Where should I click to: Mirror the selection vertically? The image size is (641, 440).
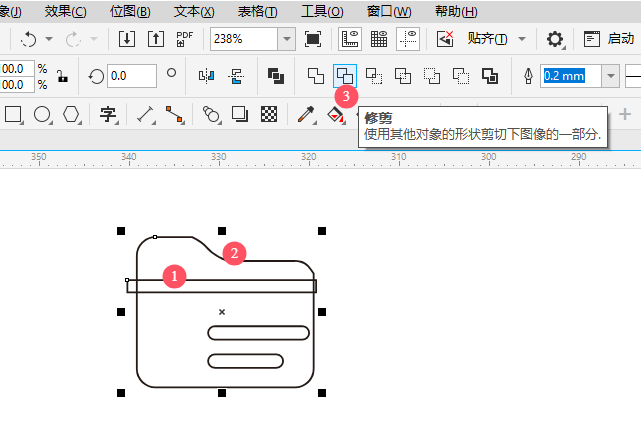(x=236, y=76)
